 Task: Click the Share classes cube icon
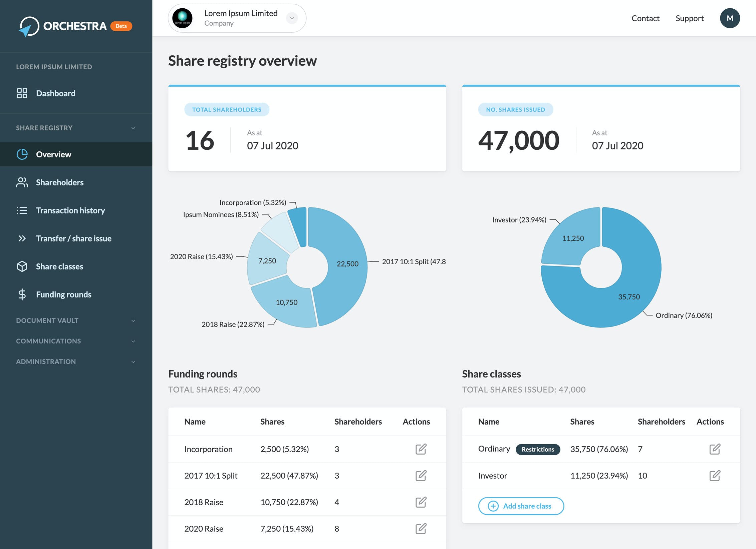(x=22, y=266)
